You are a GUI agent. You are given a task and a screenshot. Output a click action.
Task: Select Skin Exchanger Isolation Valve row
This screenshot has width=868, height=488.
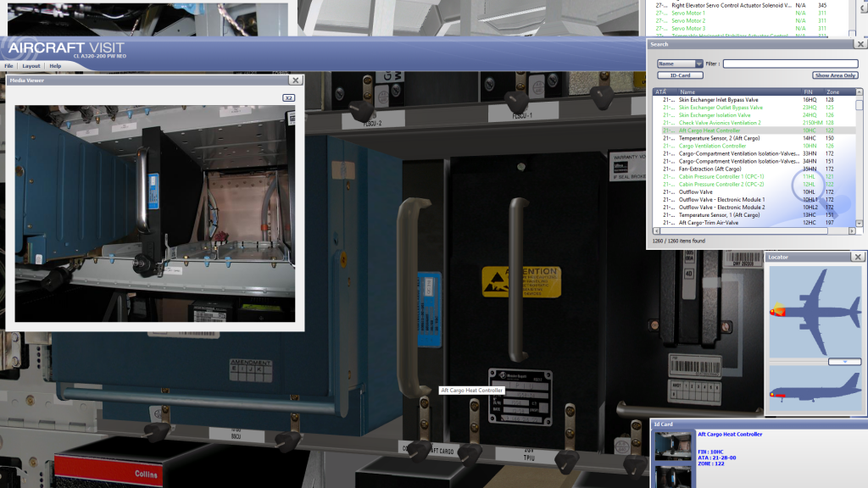pyautogui.click(x=754, y=115)
